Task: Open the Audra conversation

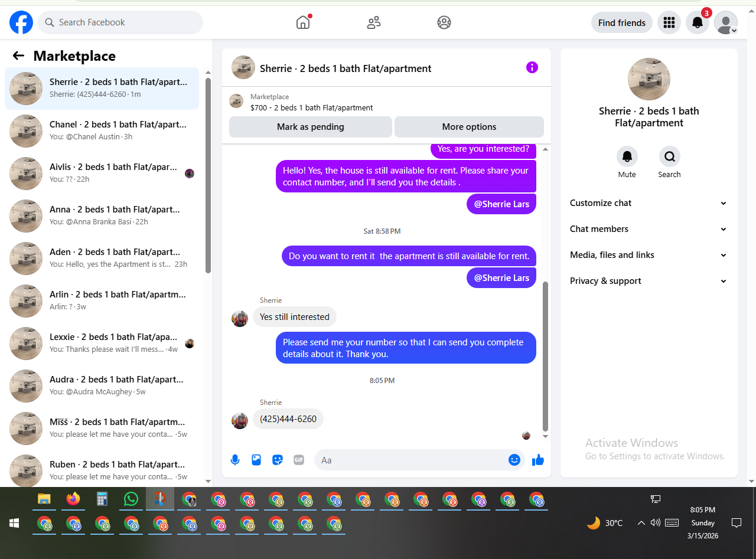Action: [x=102, y=386]
